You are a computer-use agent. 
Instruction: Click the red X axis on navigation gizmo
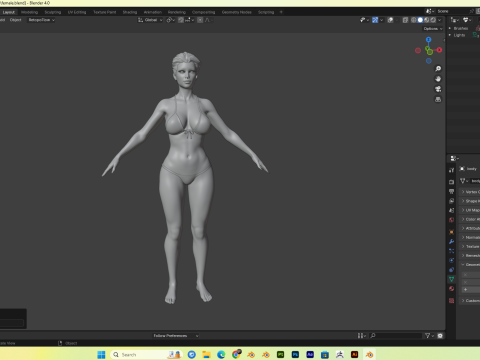(439, 50)
